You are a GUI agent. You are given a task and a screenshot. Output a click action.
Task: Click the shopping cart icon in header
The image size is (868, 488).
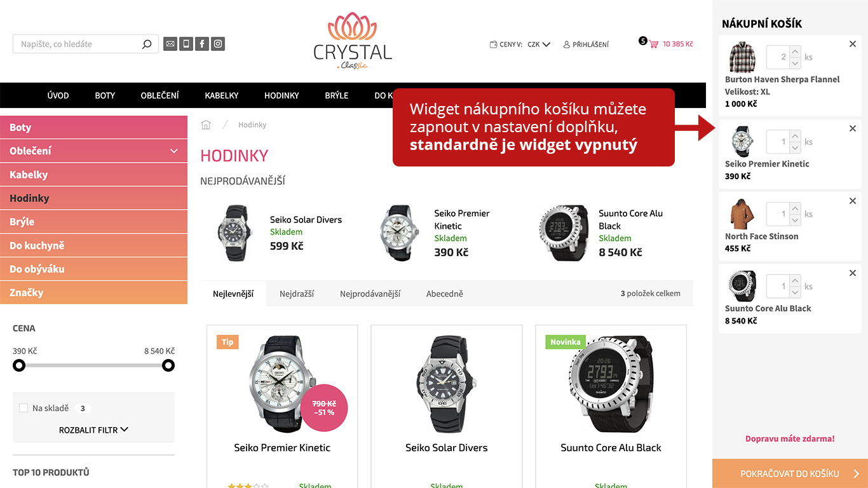tap(653, 44)
